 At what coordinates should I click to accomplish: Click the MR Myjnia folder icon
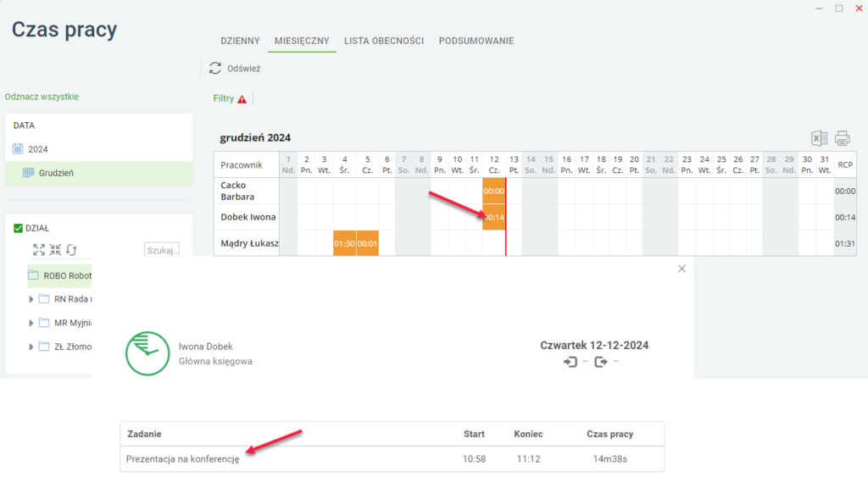tap(44, 323)
